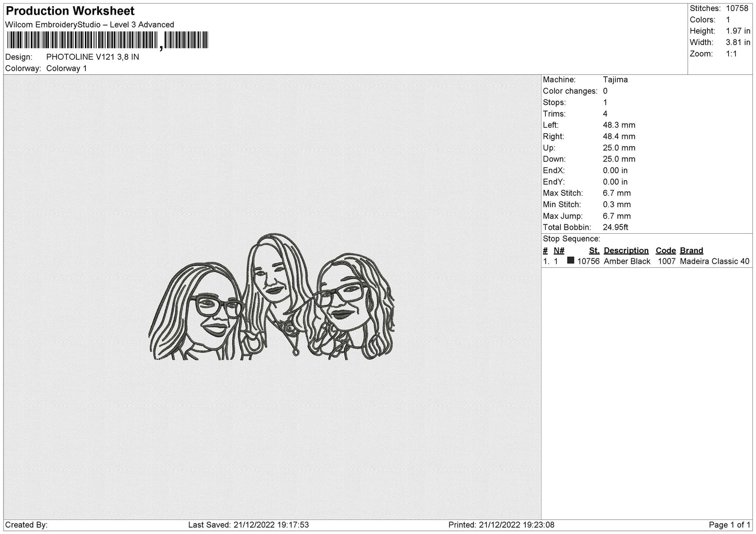Screen dimensions: 756x534
Task: Click the 'Colorway 1' value
Action: point(66,69)
